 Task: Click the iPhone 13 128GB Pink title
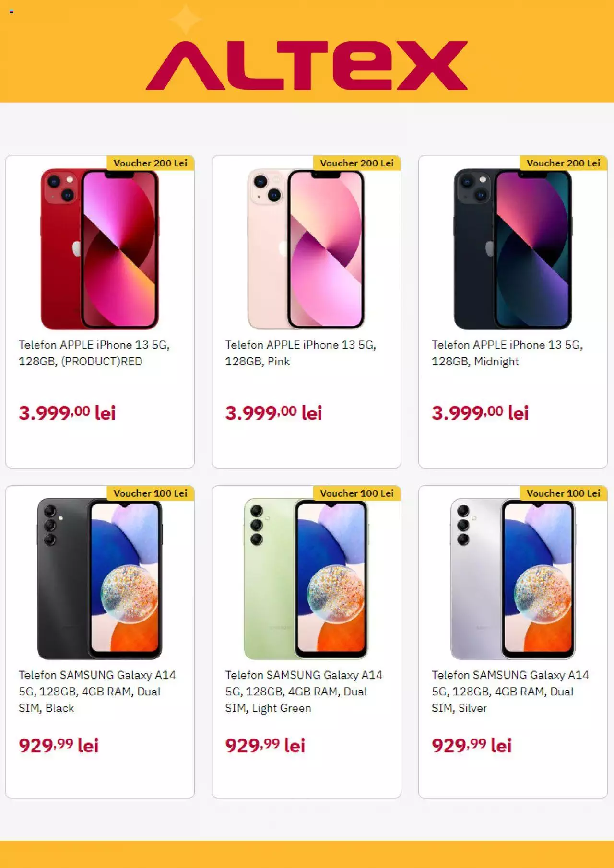301,353
